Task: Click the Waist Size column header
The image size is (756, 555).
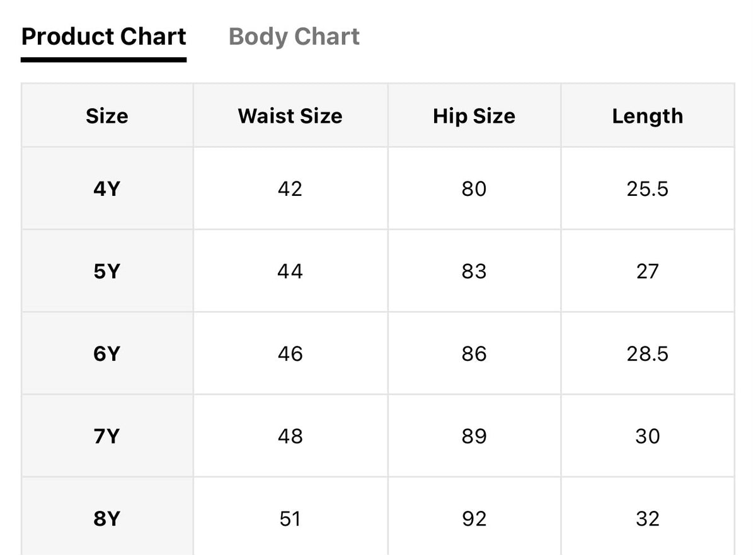Action: [x=290, y=116]
